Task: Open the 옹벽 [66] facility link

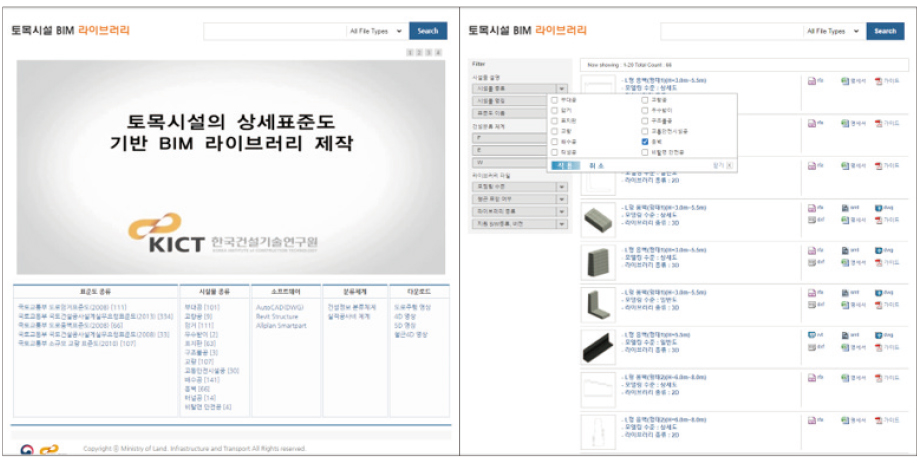Action: point(197,389)
